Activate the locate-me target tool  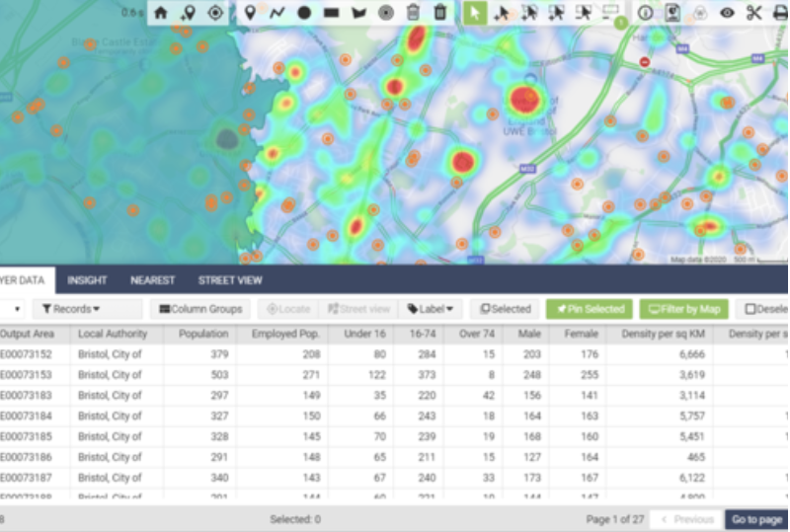pyautogui.click(x=215, y=13)
